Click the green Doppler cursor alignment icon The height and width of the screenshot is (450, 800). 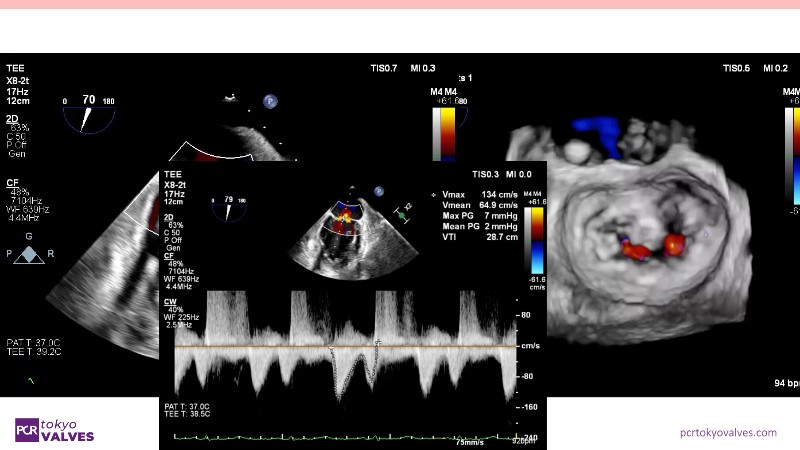(402, 213)
